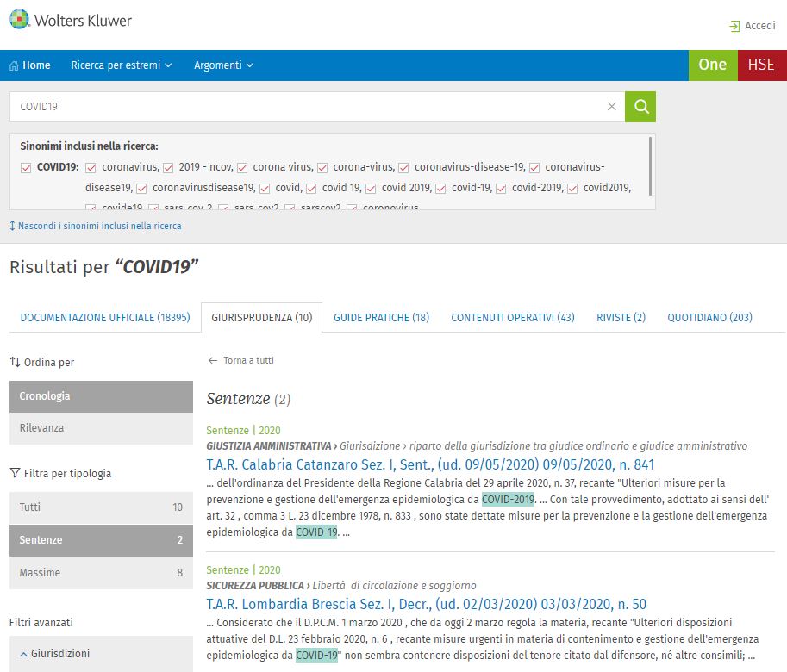Viewport: 787px width, 672px height.
Task: Toggle the covid-19 synonym checkbox
Action: pyautogui.click(x=441, y=188)
